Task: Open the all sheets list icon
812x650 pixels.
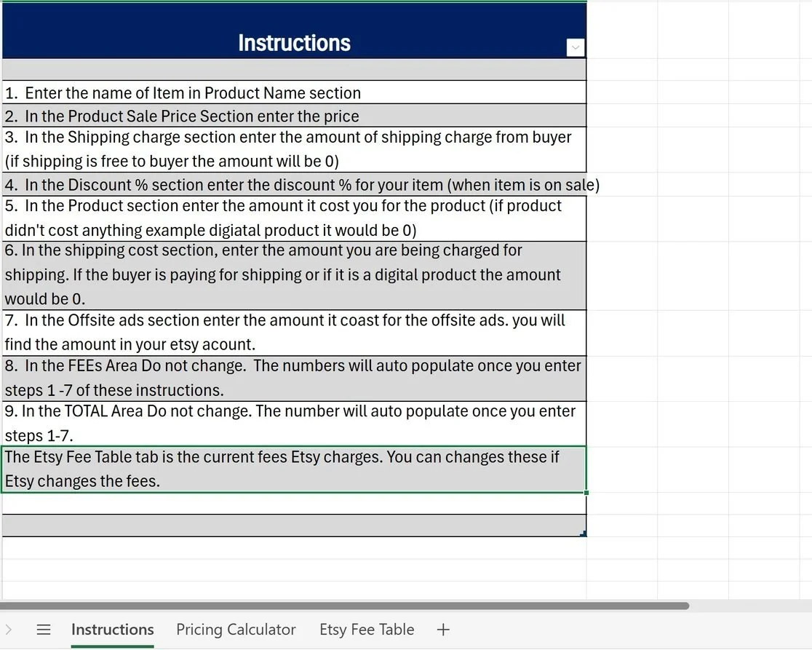Action: coord(44,630)
